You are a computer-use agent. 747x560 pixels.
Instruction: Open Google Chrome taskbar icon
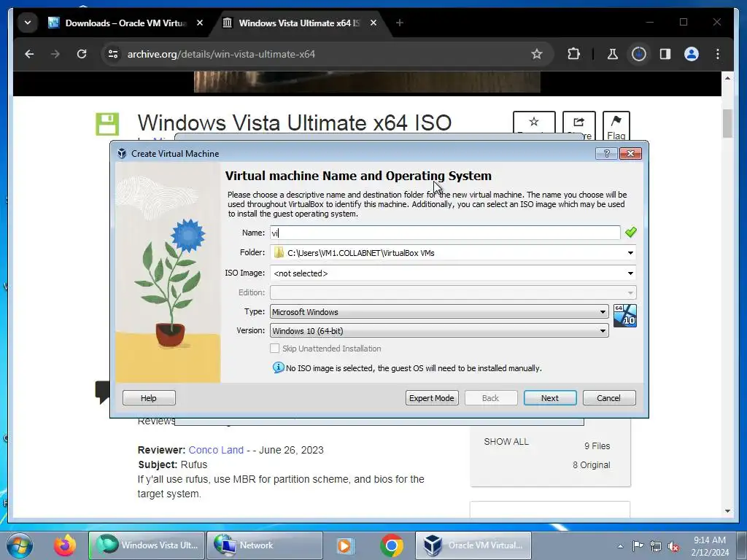392,545
